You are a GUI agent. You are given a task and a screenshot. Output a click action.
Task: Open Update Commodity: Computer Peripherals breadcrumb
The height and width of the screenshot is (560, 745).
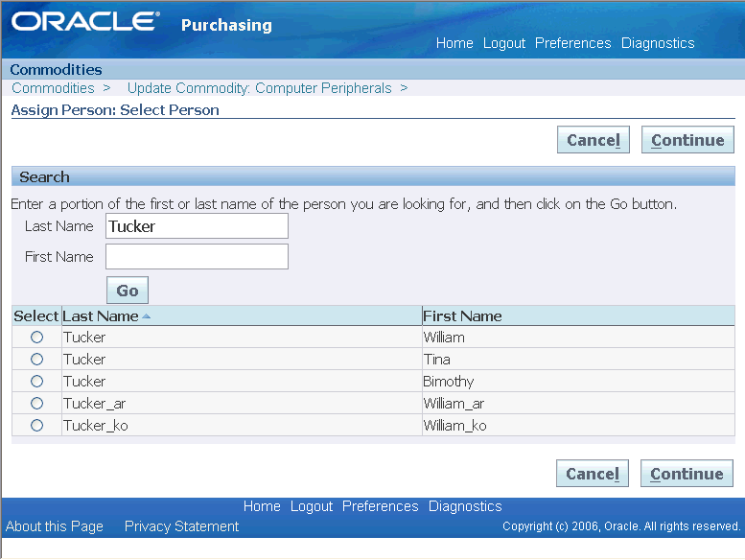[260, 88]
